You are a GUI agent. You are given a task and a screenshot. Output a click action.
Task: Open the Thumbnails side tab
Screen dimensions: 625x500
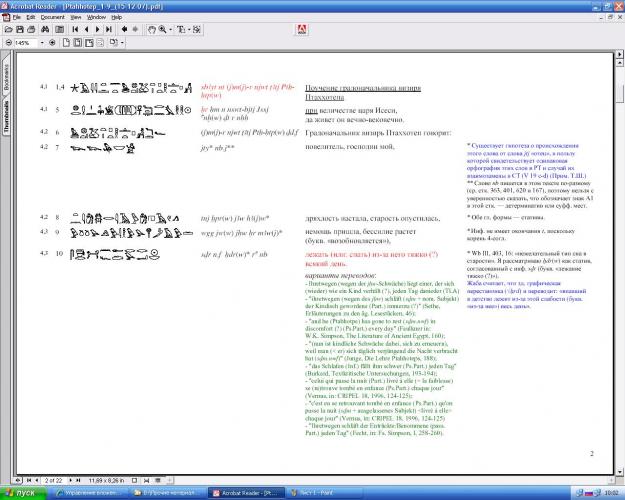click(x=6, y=116)
